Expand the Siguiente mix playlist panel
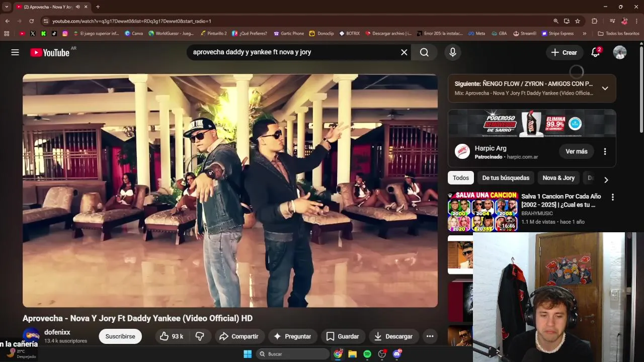Screen dimensions: 644x362 [605, 88]
